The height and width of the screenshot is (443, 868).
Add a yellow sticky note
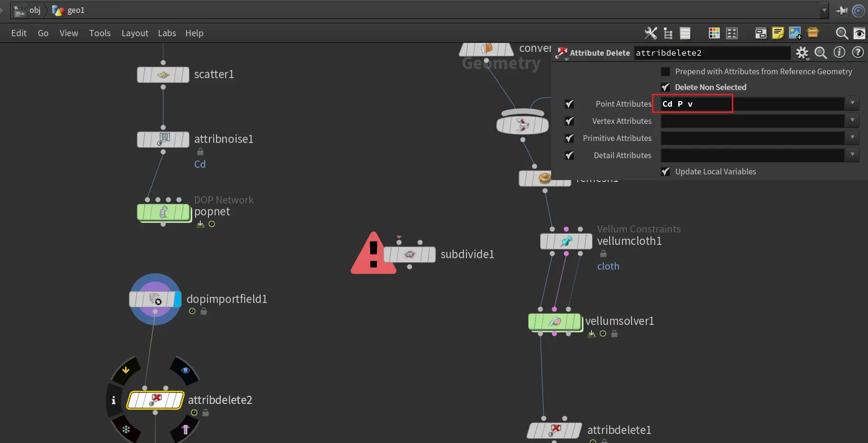click(778, 33)
